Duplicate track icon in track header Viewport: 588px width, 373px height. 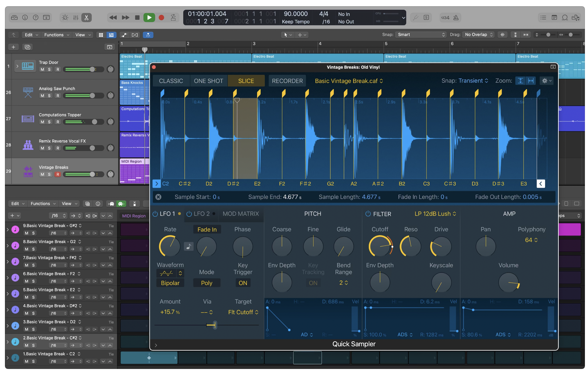coord(27,47)
